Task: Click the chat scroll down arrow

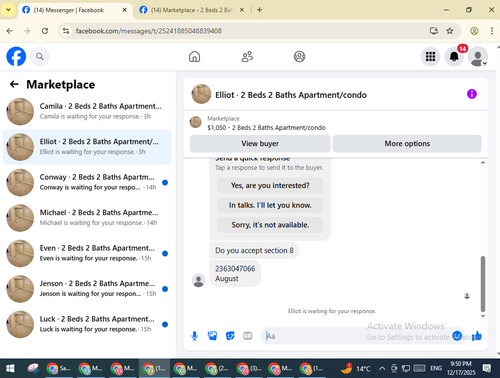Action: coord(482,316)
